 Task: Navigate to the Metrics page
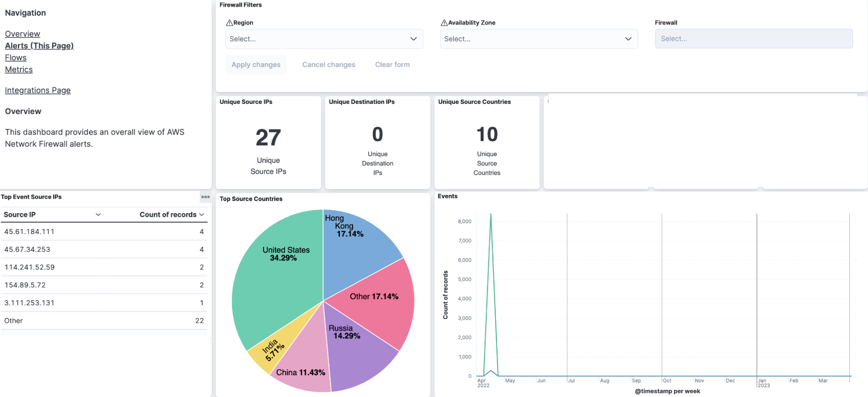(x=19, y=69)
